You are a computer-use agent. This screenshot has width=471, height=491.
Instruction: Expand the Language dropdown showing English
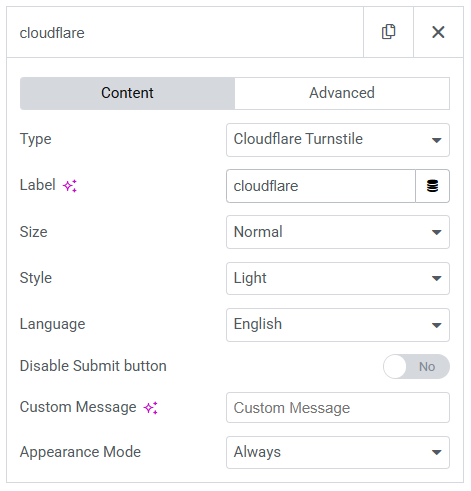(338, 325)
